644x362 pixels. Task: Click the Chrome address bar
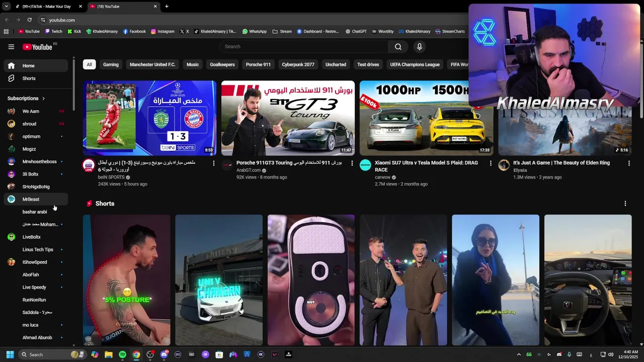click(x=252, y=20)
